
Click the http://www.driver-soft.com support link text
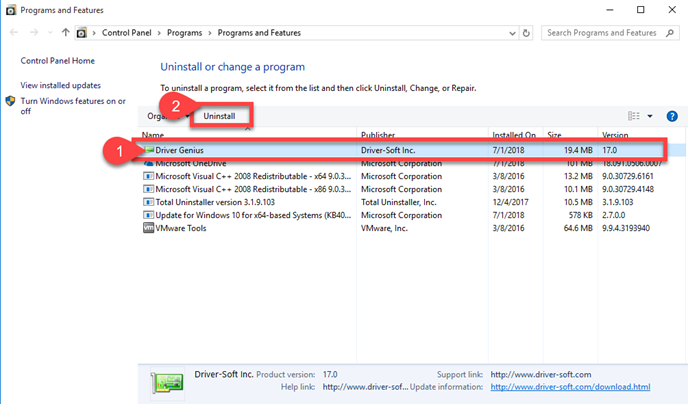pos(541,375)
